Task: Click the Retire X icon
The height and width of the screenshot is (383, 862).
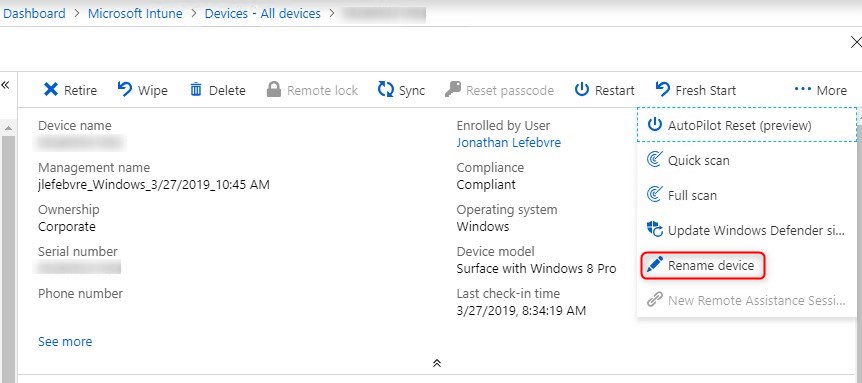Action: 51,90
